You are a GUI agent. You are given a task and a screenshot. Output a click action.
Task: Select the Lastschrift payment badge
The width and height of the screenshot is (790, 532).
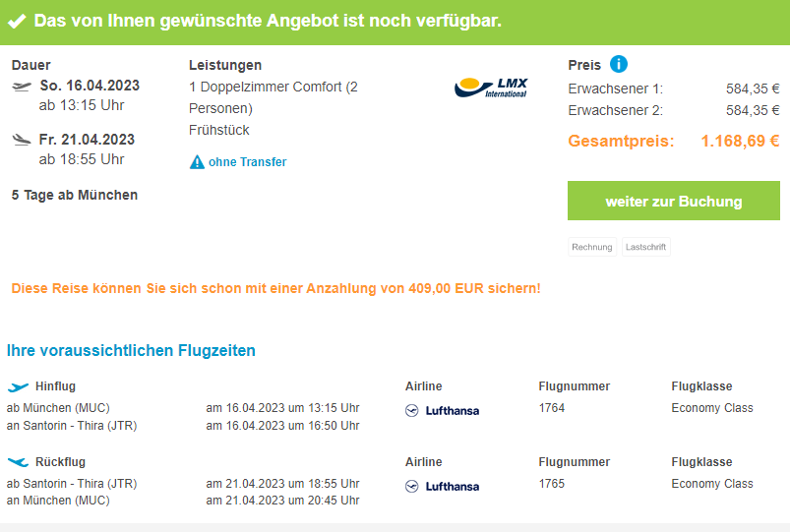(x=645, y=247)
